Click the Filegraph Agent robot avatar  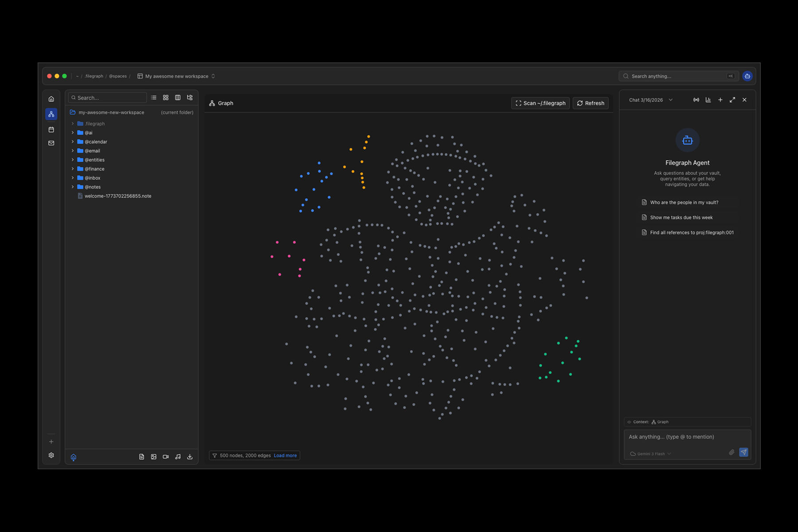pyautogui.click(x=687, y=140)
